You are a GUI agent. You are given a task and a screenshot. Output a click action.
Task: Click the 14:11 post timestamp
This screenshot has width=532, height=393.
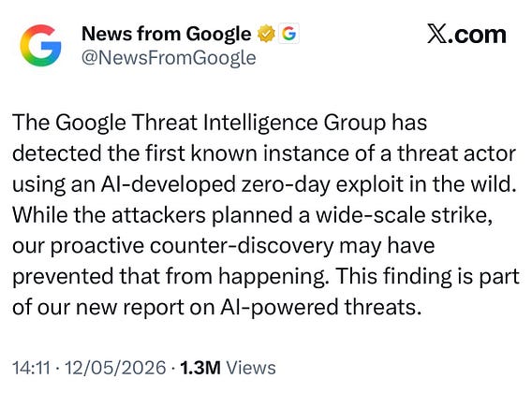31,368
